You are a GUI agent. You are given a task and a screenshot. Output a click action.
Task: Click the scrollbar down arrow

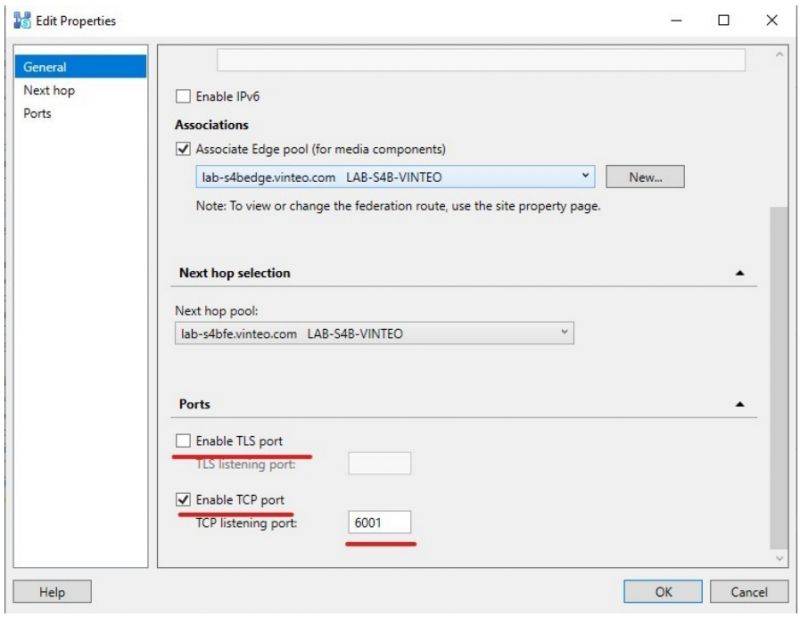(x=779, y=558)
